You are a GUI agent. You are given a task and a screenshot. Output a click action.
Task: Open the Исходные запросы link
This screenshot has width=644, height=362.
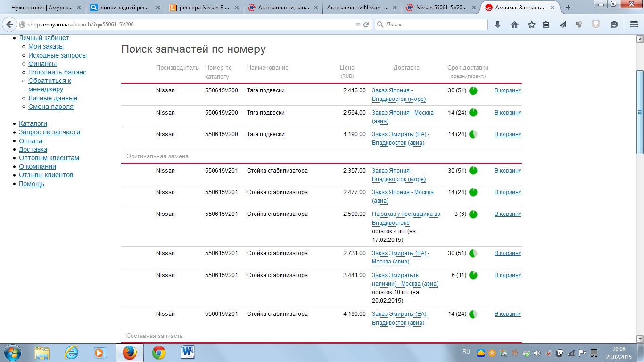pyautogui.click(x=58, y=55)
